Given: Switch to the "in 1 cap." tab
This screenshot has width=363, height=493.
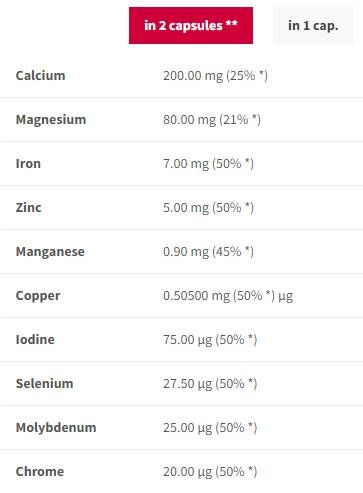Looking at the screenshot, I should [313, 25].
